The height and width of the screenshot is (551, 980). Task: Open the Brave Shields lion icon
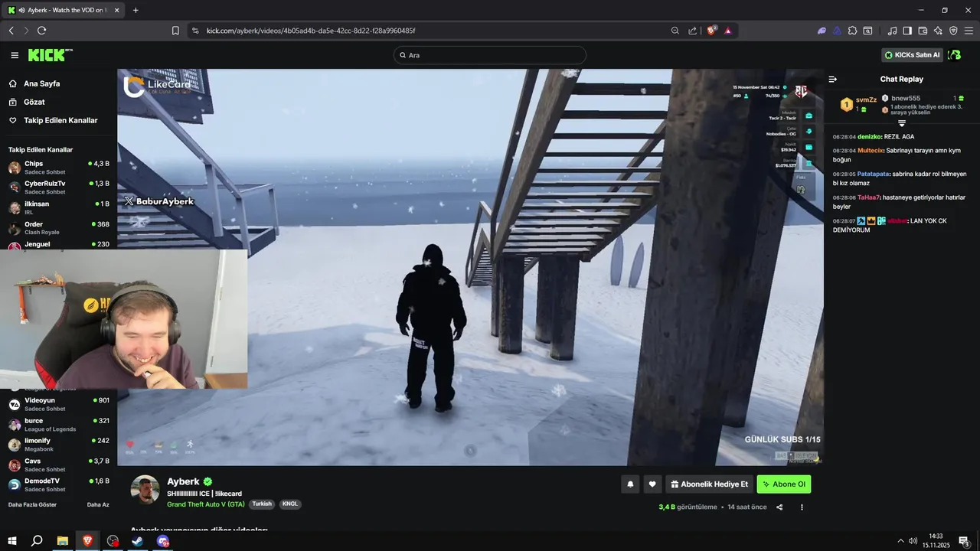pyautogui.click(x=711, y=31)
